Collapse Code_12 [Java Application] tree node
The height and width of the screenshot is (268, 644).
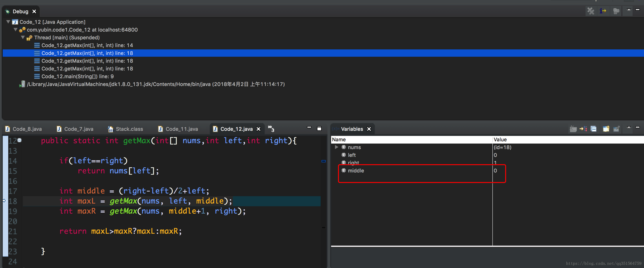pos(8,22)
